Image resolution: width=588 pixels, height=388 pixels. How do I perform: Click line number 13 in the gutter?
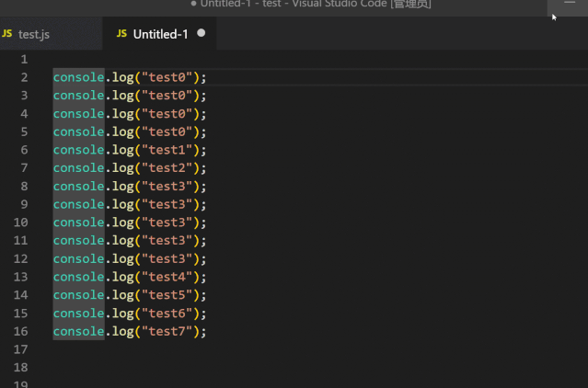(x=21, y=277)
